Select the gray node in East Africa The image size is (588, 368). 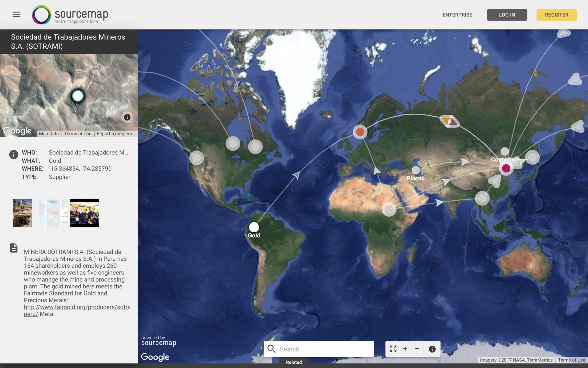(x=389, y=209)
